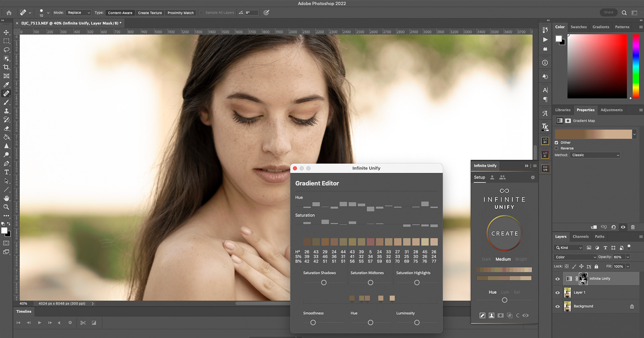
Task: Select the Create Texture type button
Action: (150, 13)
